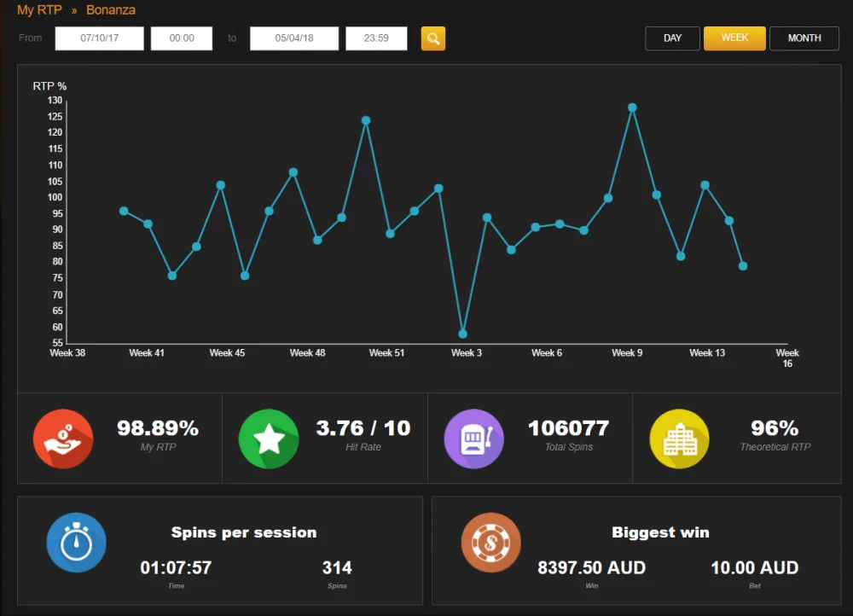The width and height of the screenshot is (853, 616).
Task: Switch to the MONTH view
Action: [x=804, y=38]
